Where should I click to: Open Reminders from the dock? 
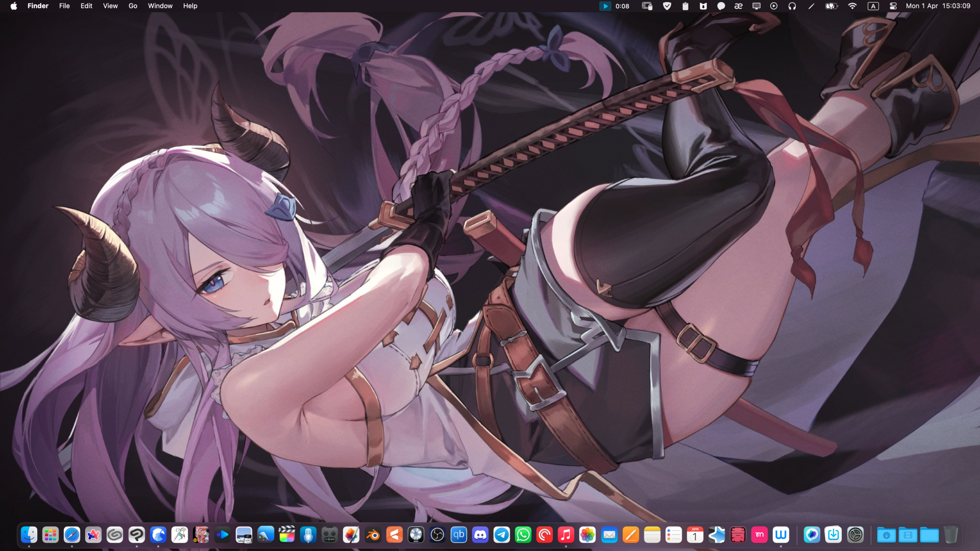[x=674, y=535]
